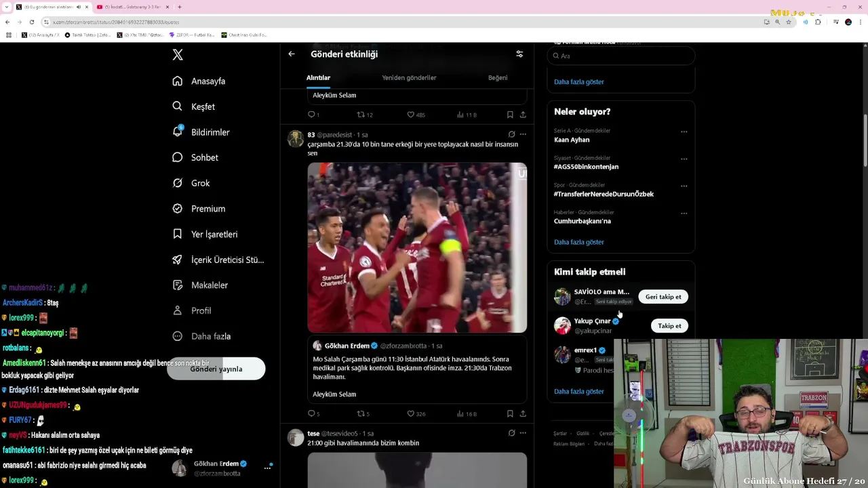The width and height of the screenshot is (868, 488).
Task: Open more options for #AGS50binkontenjan trend
Action: [684, 159]
